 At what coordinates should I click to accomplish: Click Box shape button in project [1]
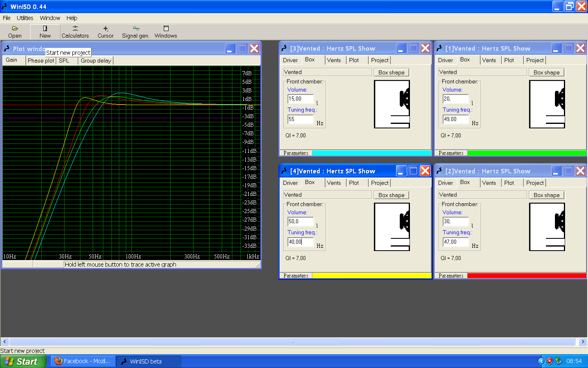tap(547, 72)
